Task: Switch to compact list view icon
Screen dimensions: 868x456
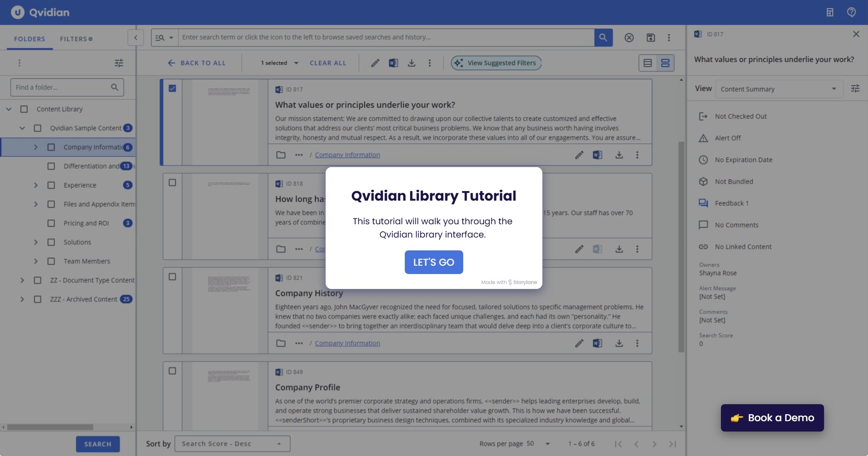Action: (x=648, y=63)
